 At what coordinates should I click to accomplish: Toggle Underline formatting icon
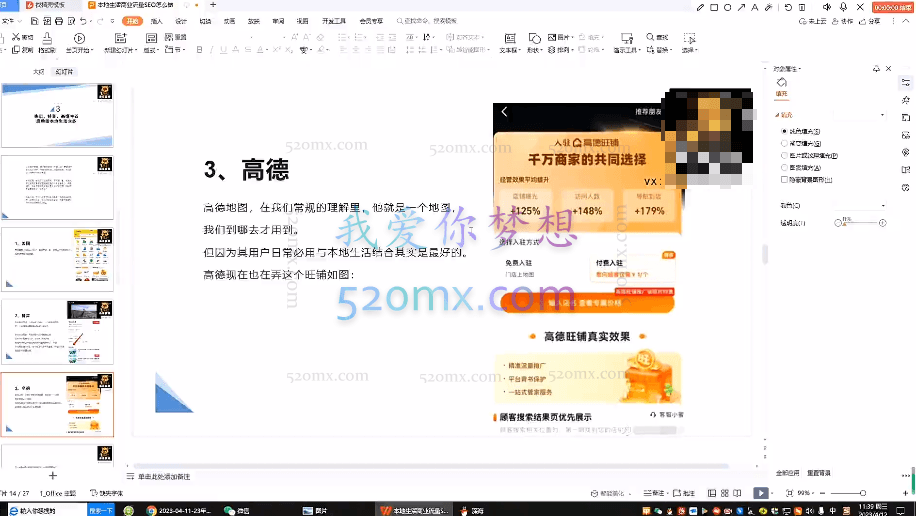pyautogui.click(x=223, y=50)
